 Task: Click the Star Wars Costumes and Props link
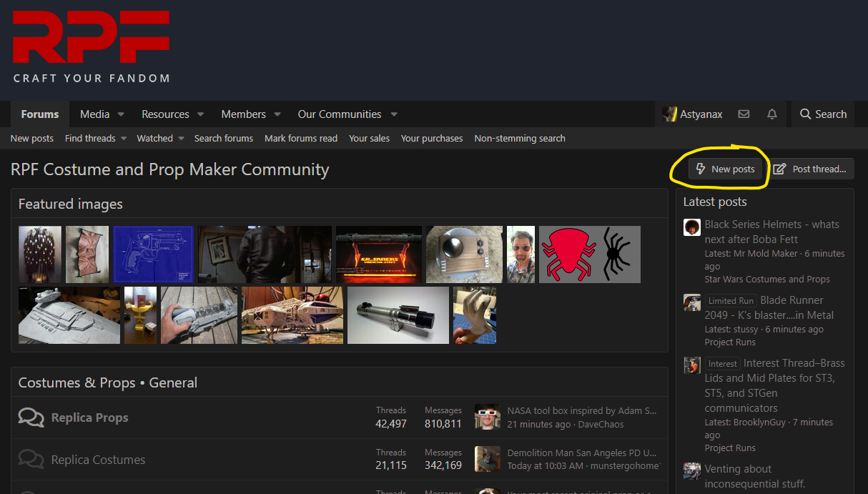pos(767,280)
